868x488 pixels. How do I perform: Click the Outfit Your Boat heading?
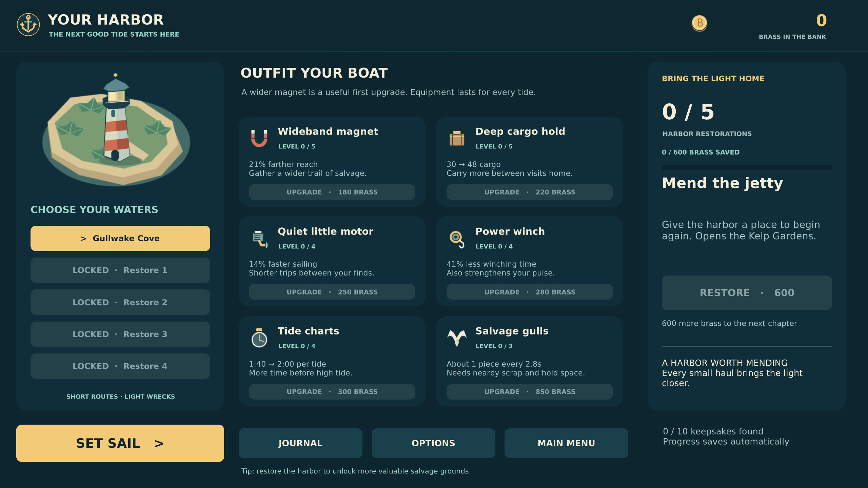pyautogui.click(x=314, y=73)
